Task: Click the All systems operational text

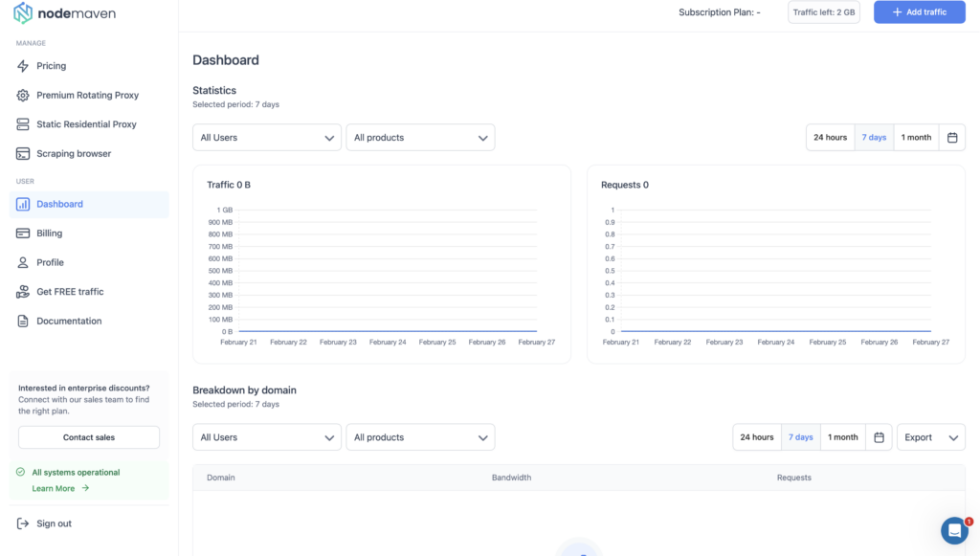Action: click(x=76, y=473)
